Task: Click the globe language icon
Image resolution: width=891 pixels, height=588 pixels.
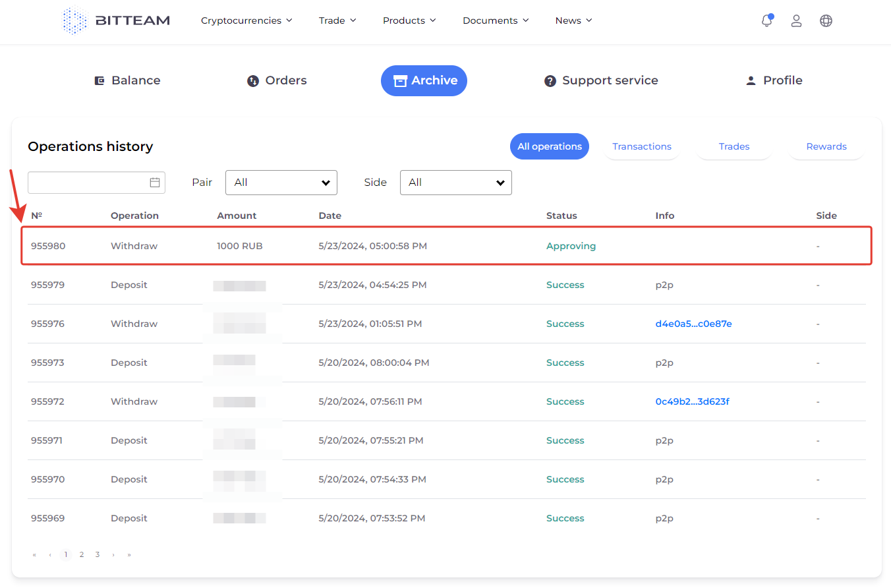Action: tap(826, 20)
